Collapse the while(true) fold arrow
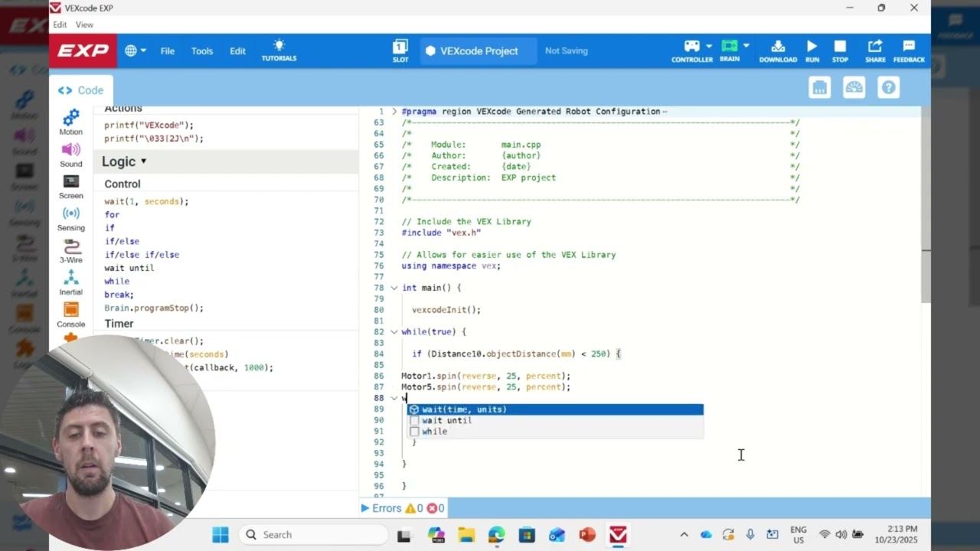Viewport: 980px width, 551px height. (394, 332)
